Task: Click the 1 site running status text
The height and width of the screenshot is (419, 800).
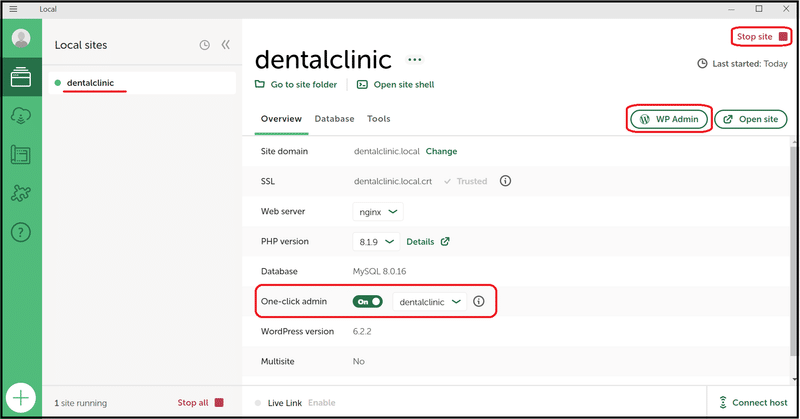Action: [81, 403]
